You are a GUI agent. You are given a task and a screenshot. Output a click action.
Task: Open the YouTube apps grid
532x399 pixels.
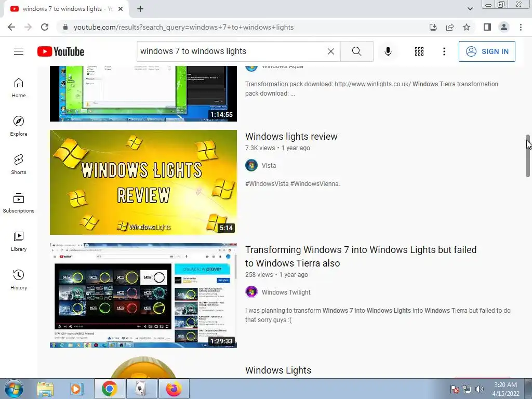[x=419, y=51]
